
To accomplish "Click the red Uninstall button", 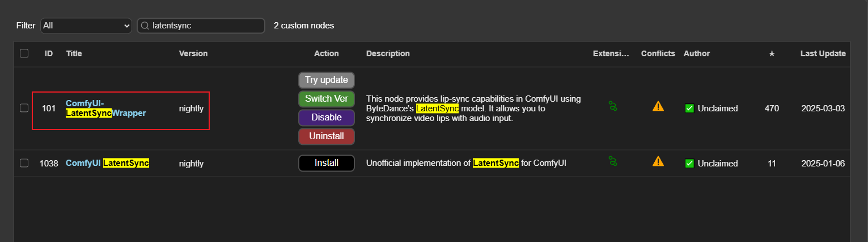I will coord(327,136).
